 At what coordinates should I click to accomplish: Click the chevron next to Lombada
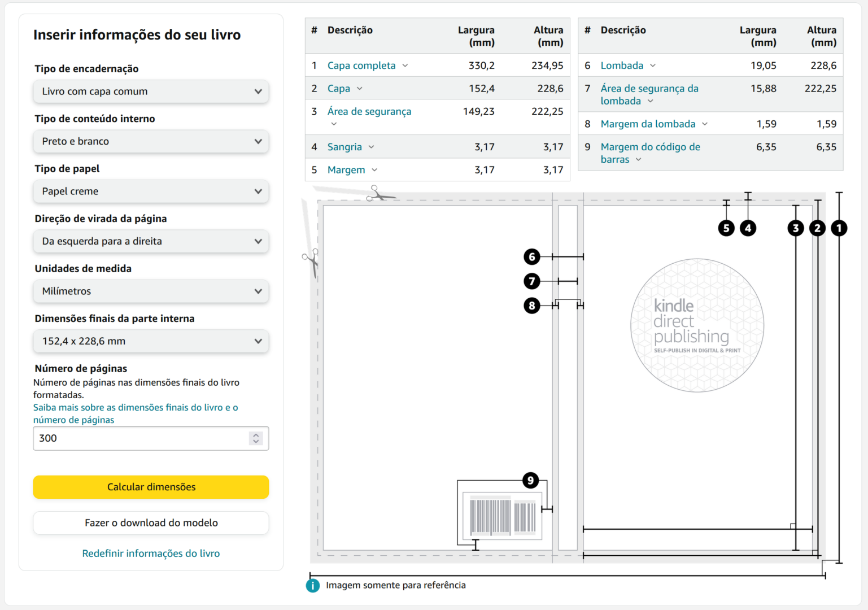653,66
